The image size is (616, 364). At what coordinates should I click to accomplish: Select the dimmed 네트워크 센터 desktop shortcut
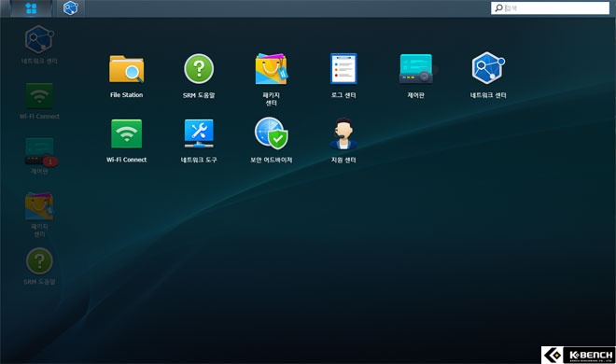click(39, 39)
